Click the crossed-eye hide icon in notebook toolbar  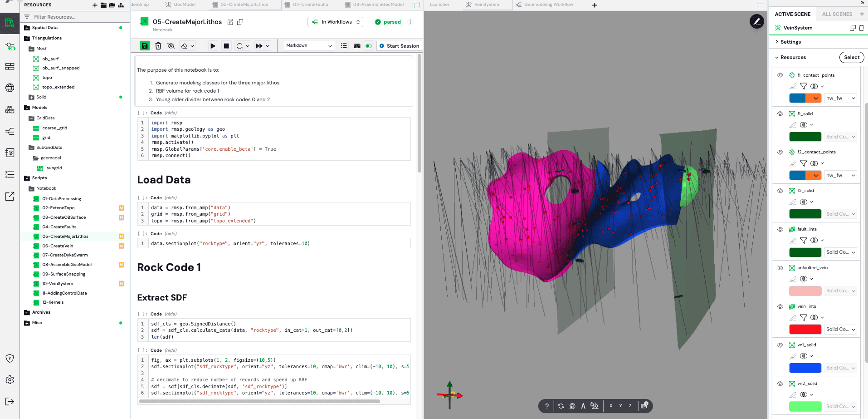tap(171, 46)
